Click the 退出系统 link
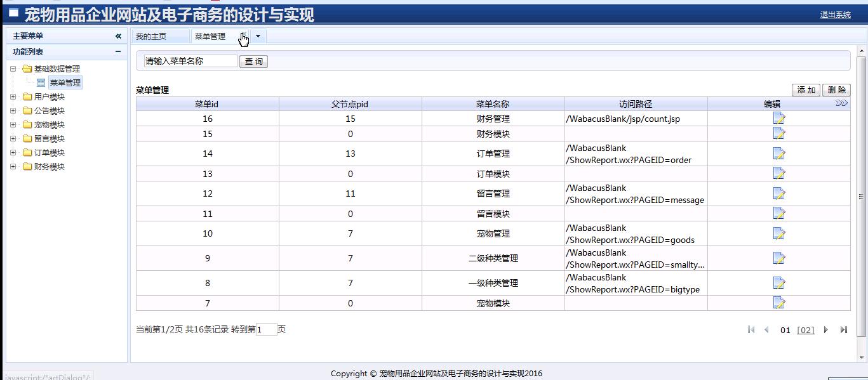This screenshot has height=380, width=868. pos(835,15)
